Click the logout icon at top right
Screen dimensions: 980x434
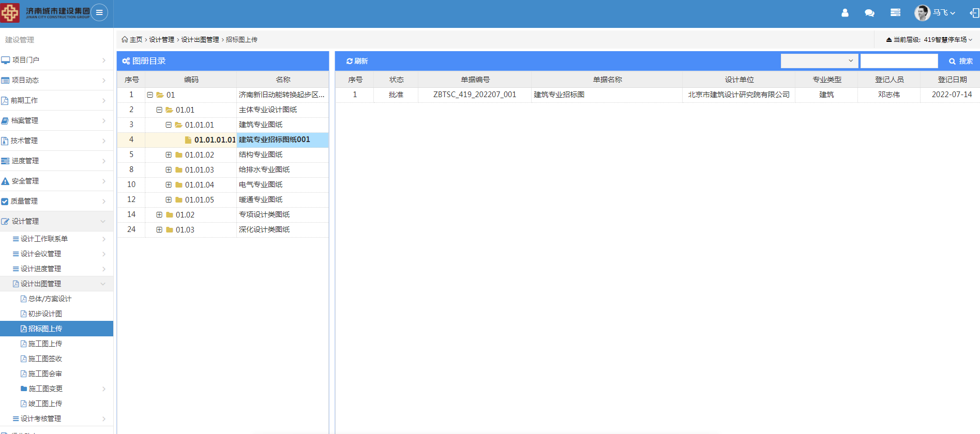click(x=974, y=13)
